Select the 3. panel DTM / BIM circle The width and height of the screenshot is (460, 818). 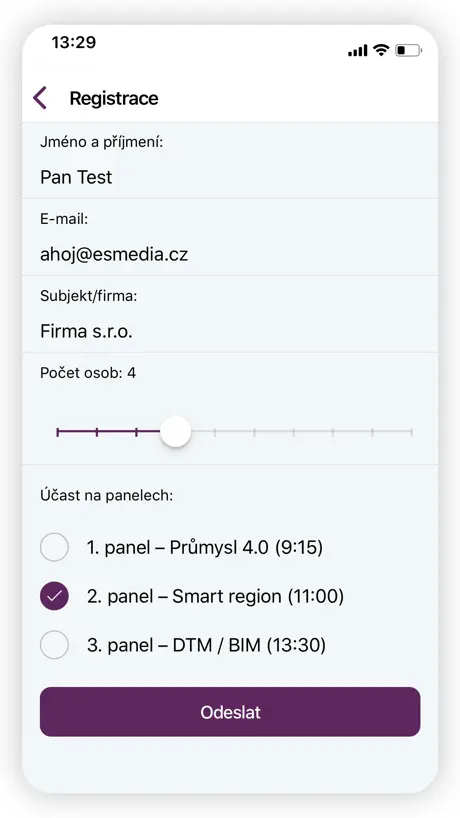[54, 645]
